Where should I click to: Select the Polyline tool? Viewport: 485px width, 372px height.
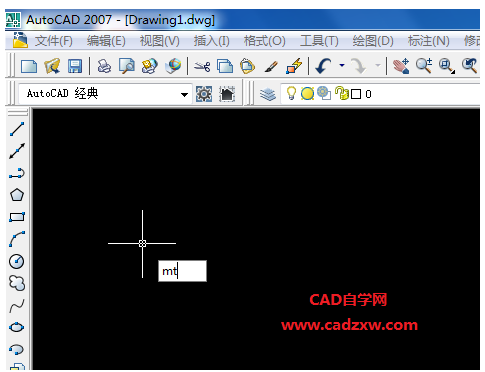pos(17,173)
